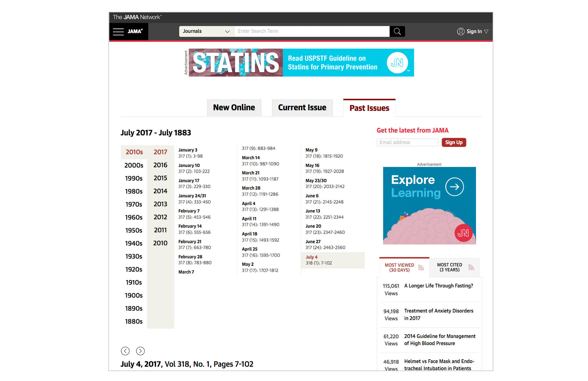
Task: Select the 2000s decade
Action: [x=134, y=165]
